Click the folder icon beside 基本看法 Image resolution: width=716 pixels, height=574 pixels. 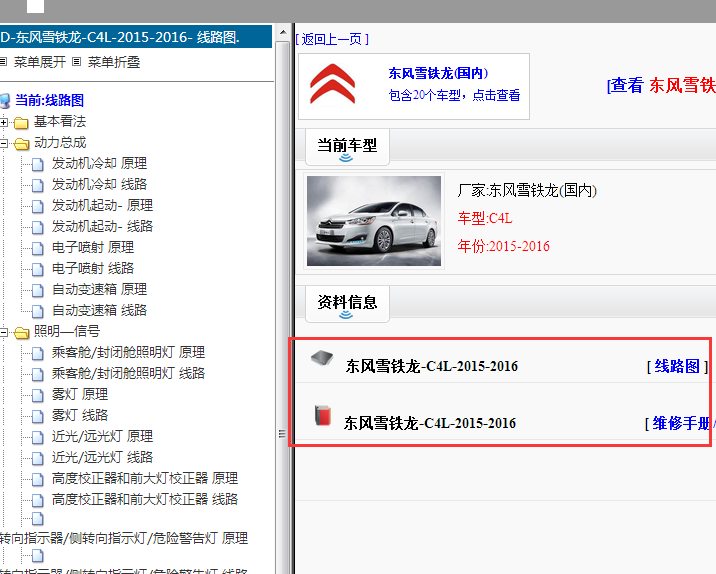click(21, 122)
